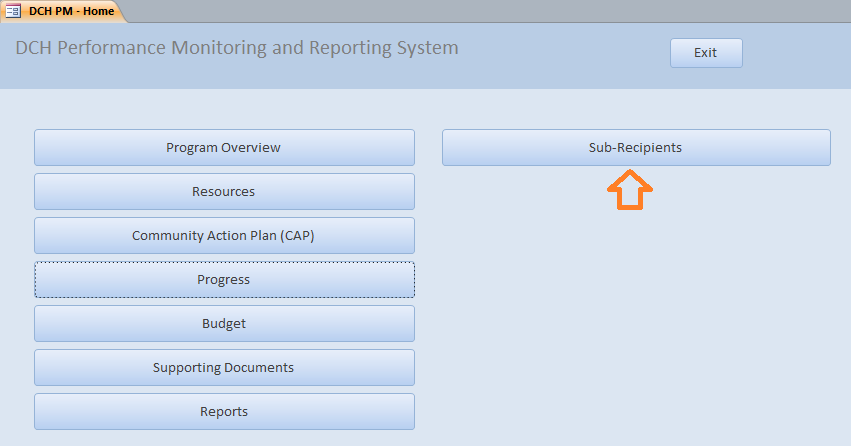Select the Progress button
This screenshot has width=851, height=446.
[x=224, y=279]
